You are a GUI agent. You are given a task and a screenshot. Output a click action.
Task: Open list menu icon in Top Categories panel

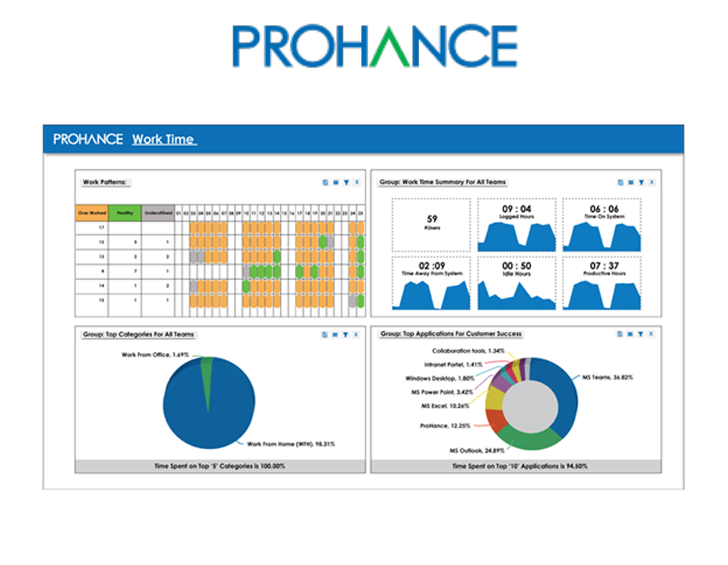pos(334,334)
